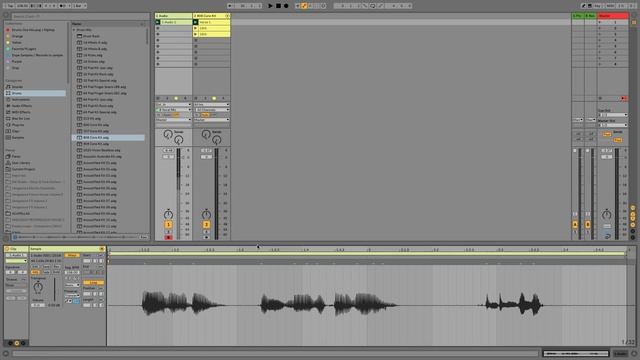Select the 1 Audio track header
Screen dimensions: 640x360
173,16
